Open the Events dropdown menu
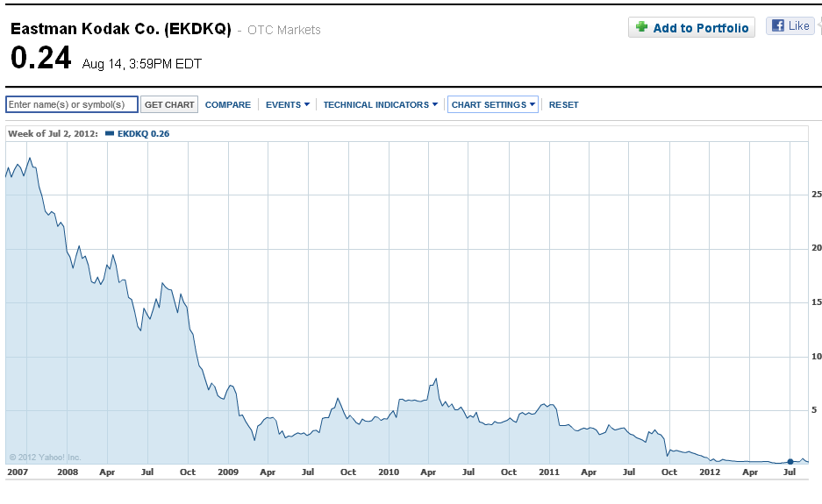Image resolution: width=822 pixels, height=504 pixels. [287, 105]
